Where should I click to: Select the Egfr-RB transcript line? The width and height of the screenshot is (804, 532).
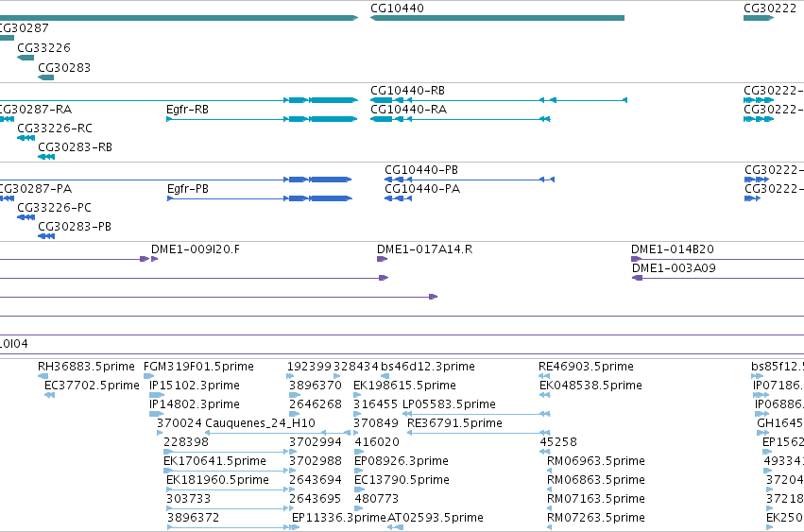[262, 119]
